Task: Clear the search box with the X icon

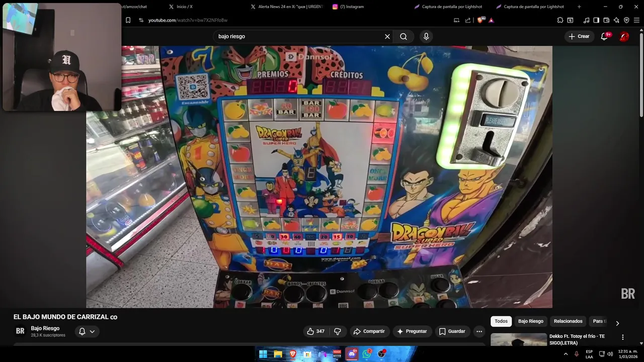Action: click(x=387, y=37)
